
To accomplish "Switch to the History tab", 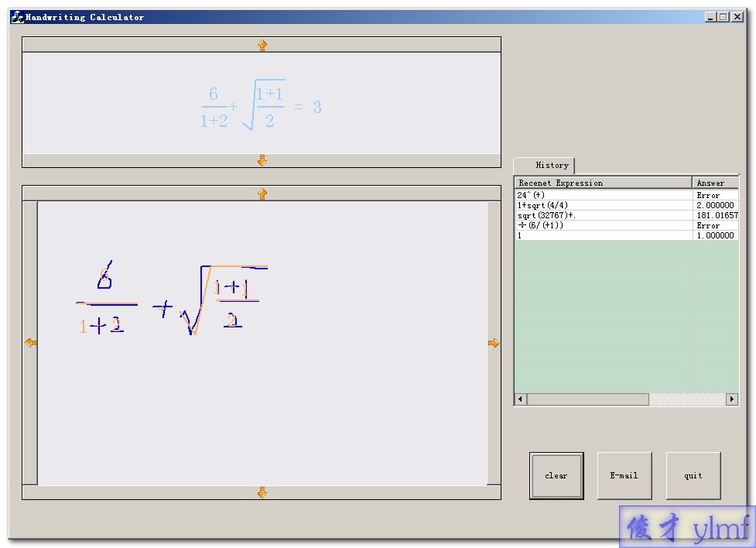I will pos(544,166).
